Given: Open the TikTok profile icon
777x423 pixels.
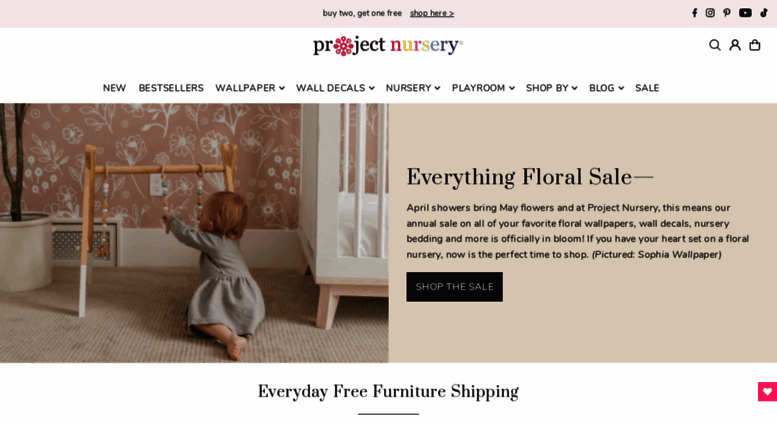Looking at the screenshot, I should [x=764, y=13].
